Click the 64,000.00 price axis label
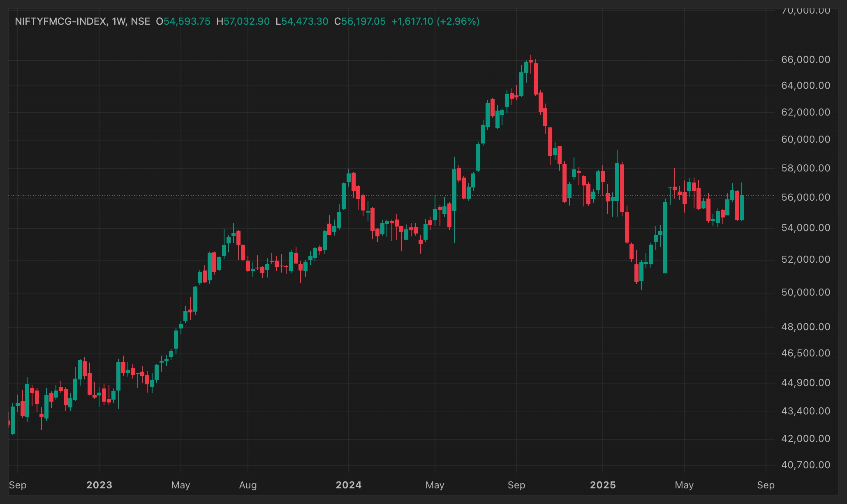This screenshot has width=847, height=504. pyautogui.click(x=805, y=86)
